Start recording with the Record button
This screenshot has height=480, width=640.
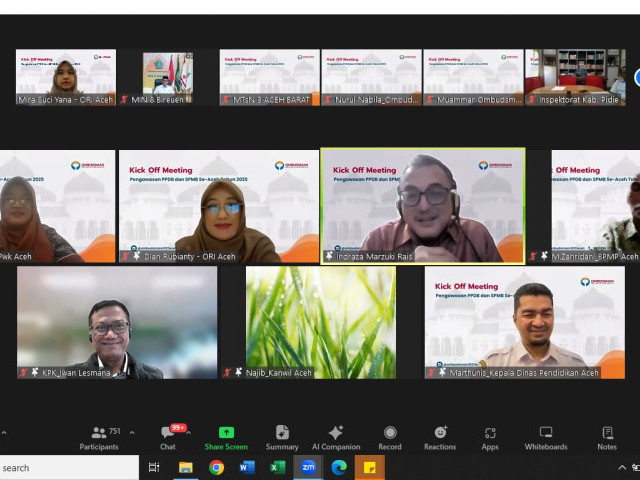click(390, 437)
